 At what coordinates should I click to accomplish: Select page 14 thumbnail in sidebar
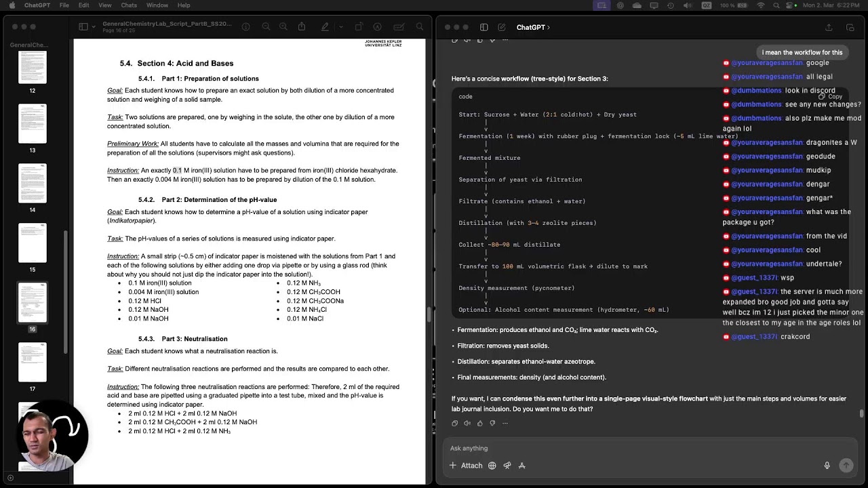tap(33, 183)
